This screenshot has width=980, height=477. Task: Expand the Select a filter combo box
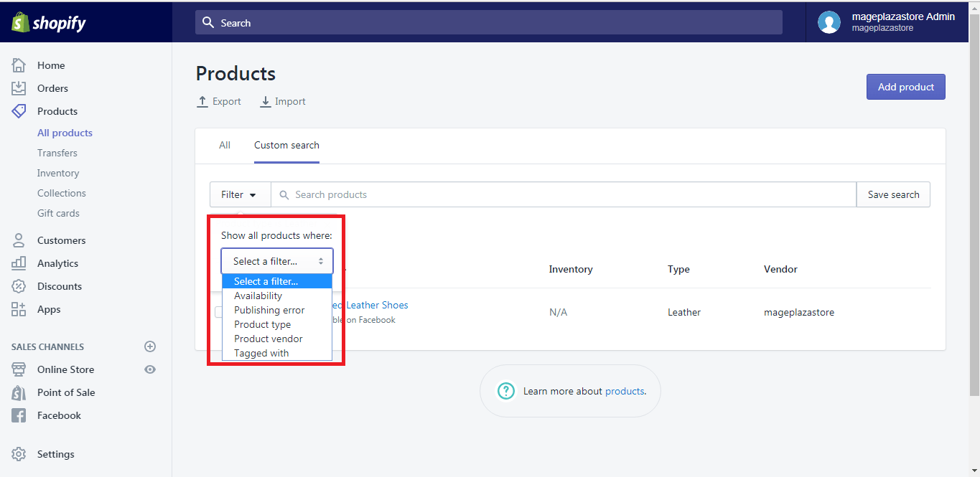click(276, 260)
